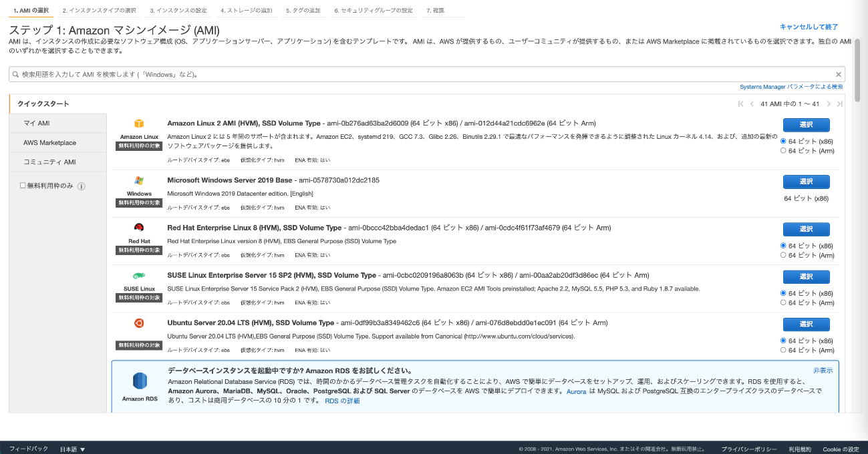
Task: Click the Red Hat logo icon
Action: (x=139, y=228)
